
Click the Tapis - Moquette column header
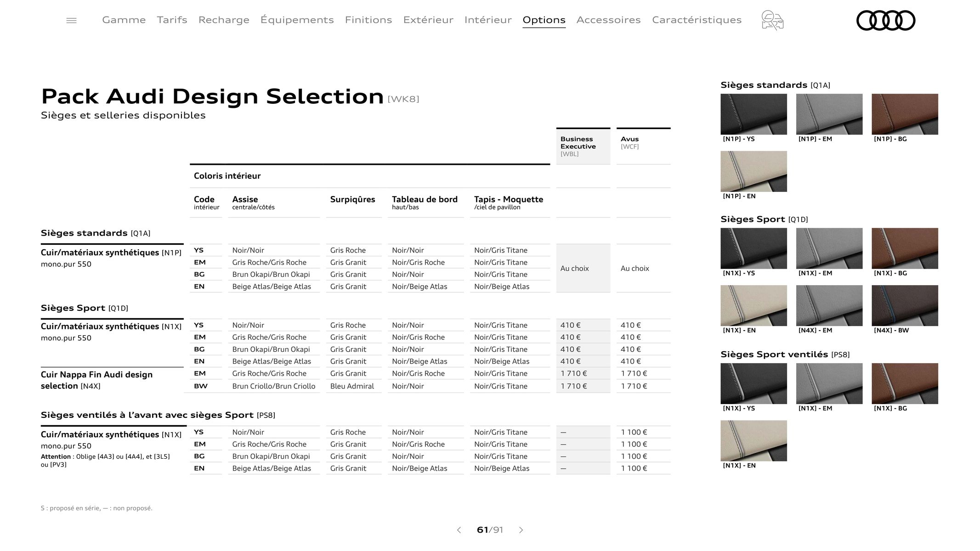coord(509,202)
